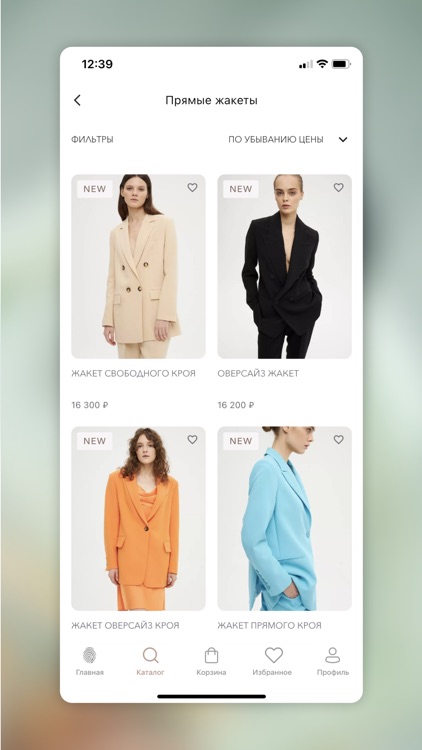Open the Профиль person icon
The image size is (422, 750).
pos(333,655)
